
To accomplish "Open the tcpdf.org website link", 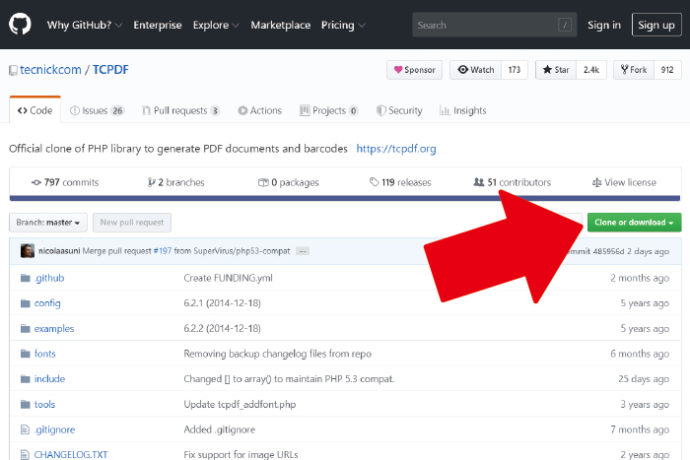I will click(396, 149).
